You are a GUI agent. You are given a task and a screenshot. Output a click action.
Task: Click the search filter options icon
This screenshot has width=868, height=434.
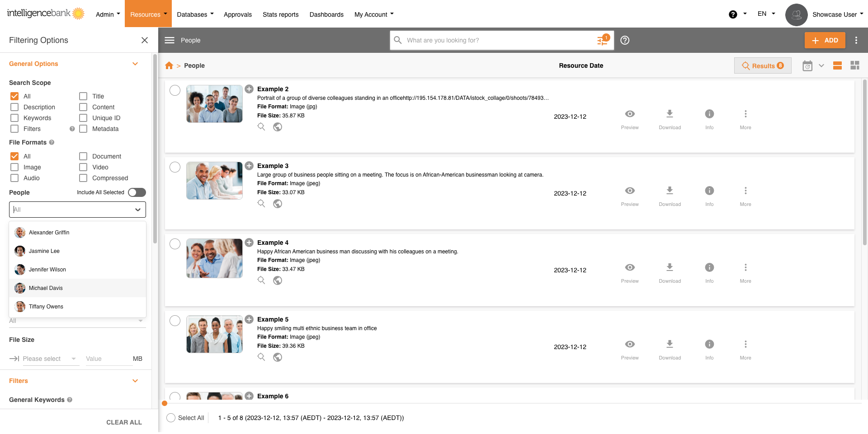point(603,40)
